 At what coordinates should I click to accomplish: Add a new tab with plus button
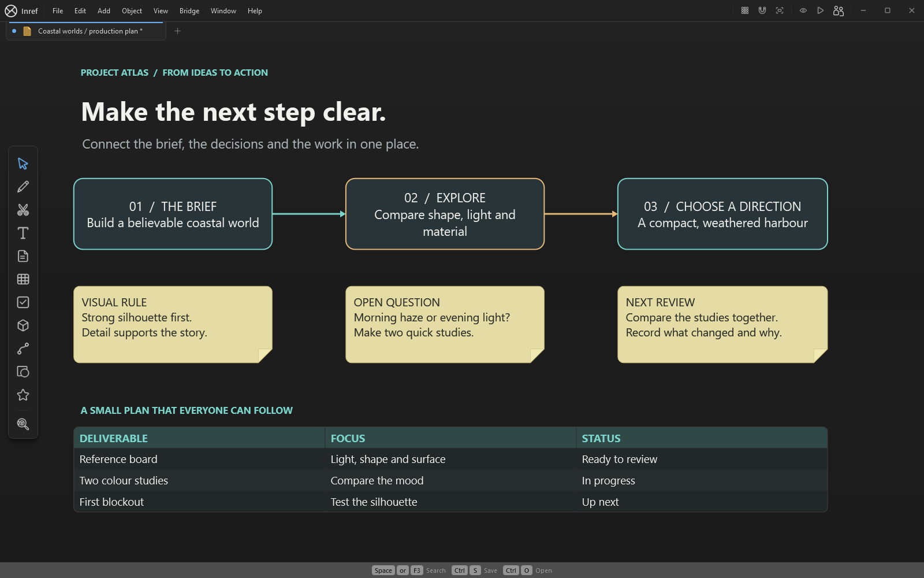178,31
